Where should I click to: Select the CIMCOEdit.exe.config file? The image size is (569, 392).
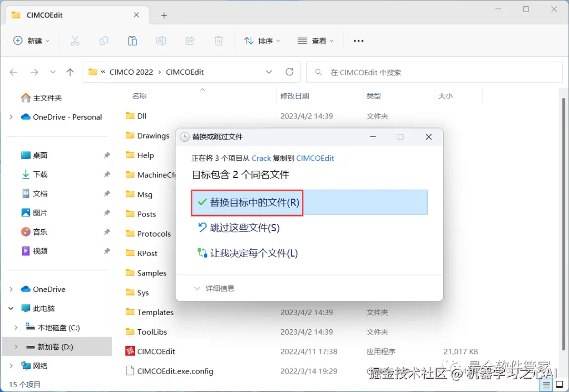[170, 371]
